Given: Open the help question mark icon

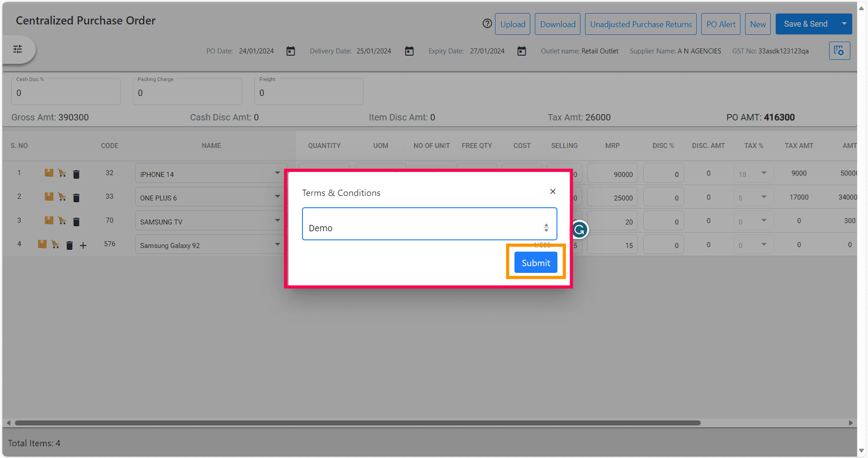Looking at the screenshot, I should tap(487, 24).
